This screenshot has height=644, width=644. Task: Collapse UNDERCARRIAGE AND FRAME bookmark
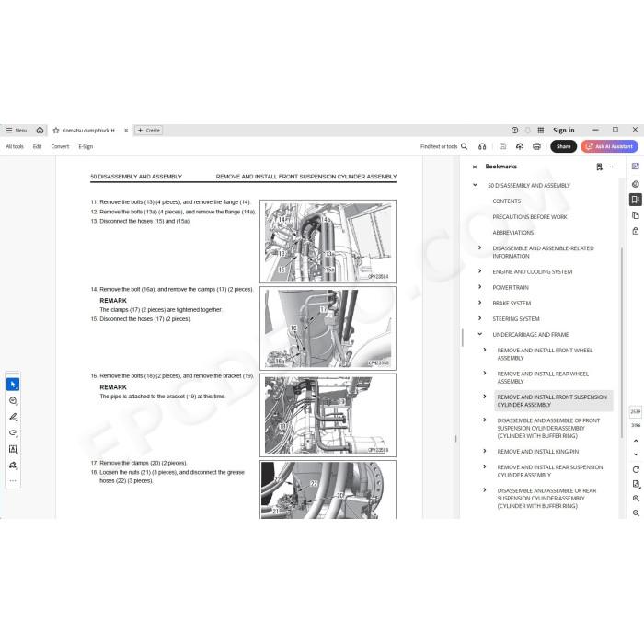[x=479, y=334]
